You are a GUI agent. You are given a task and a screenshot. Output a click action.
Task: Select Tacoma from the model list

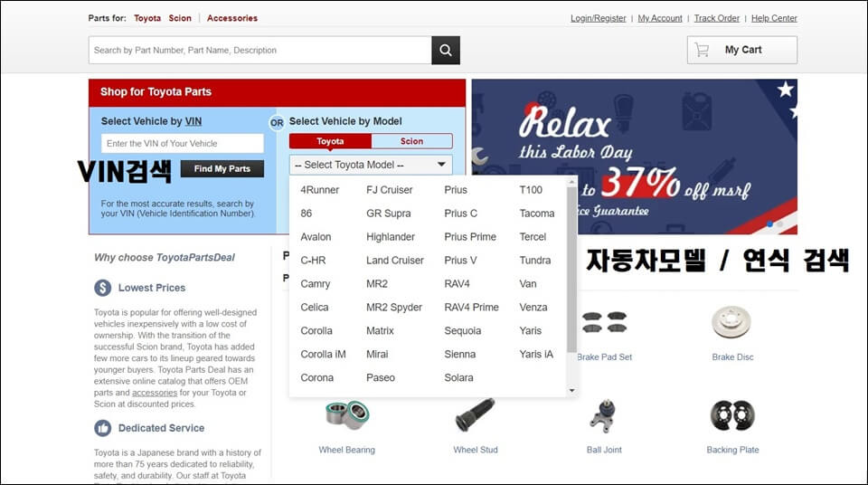point(536,214)
